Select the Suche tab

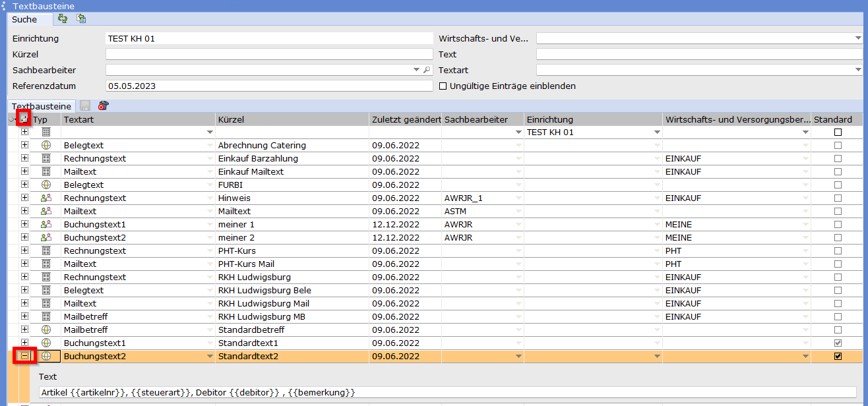coord(24,20)
